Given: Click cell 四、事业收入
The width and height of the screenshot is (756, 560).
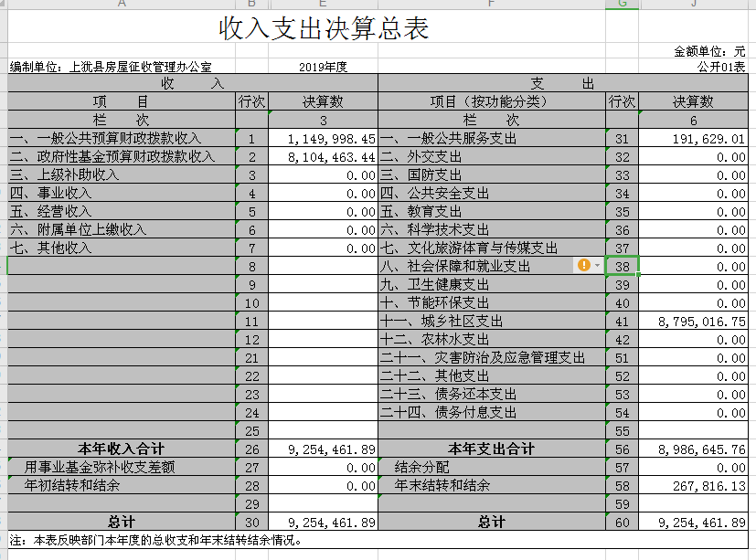Looking at the screenshot, I should coord(122,194).
